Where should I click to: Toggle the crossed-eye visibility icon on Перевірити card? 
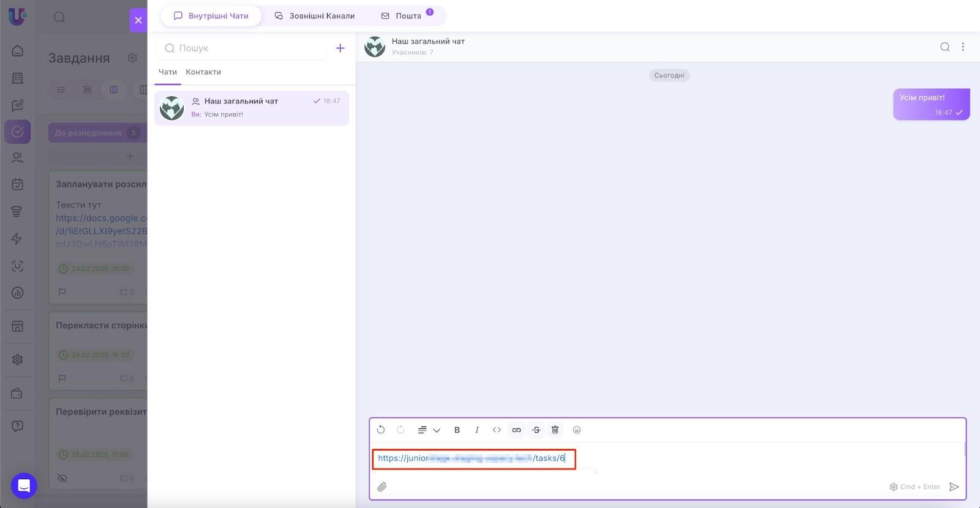click(x=62, y=478)
